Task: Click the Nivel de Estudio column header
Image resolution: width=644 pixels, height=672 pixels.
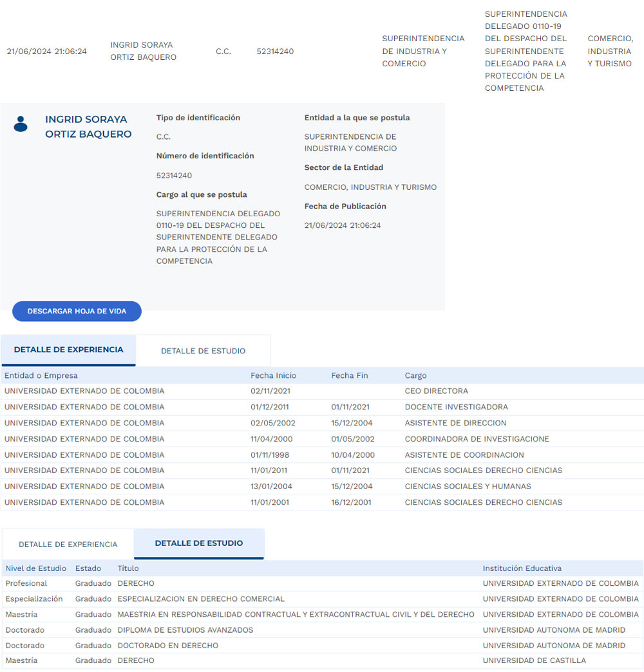Action: pyautogui.click(x=36, y=568)
